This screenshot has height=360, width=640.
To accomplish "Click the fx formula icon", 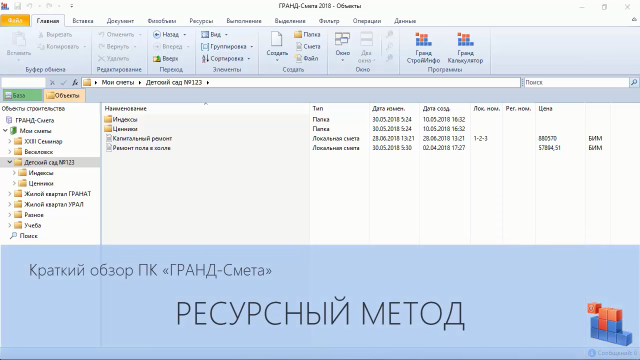I will (x=75, y=82).
